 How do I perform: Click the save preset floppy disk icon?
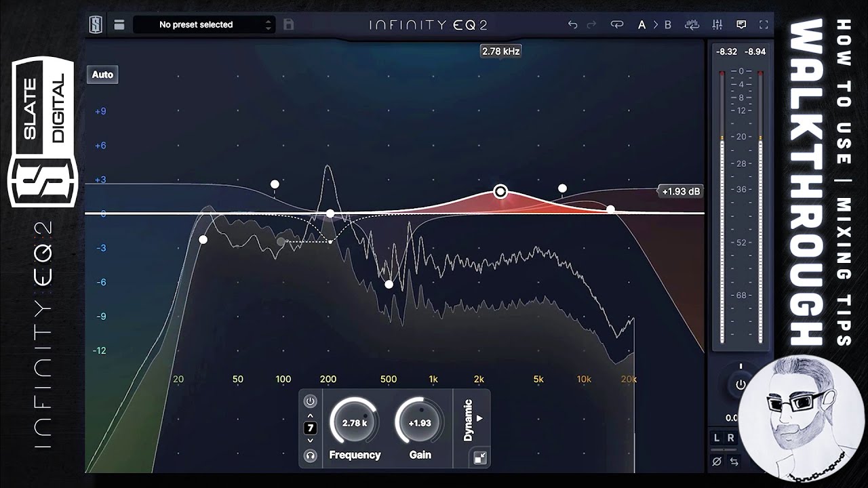[x=289, y=25]
